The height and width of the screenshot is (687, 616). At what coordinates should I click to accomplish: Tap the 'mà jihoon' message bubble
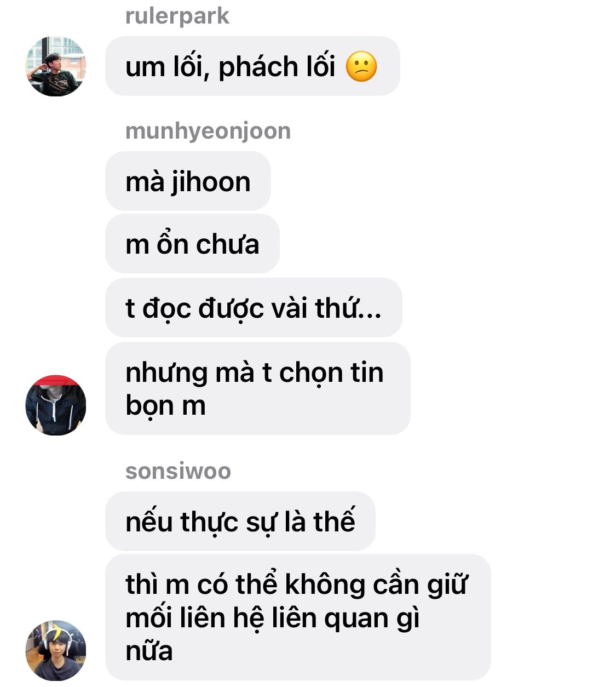188,181
